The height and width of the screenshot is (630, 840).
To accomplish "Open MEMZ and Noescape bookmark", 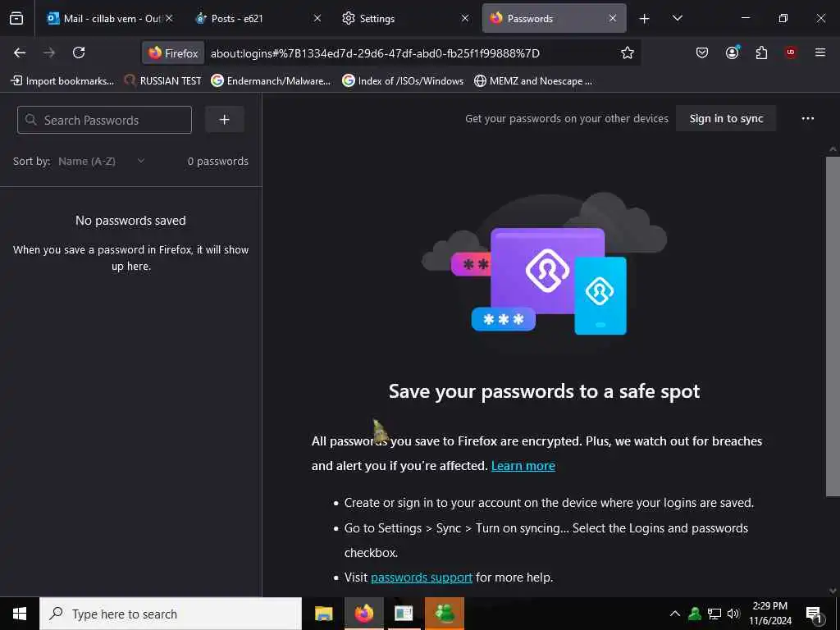I will [x=533, y=81].
